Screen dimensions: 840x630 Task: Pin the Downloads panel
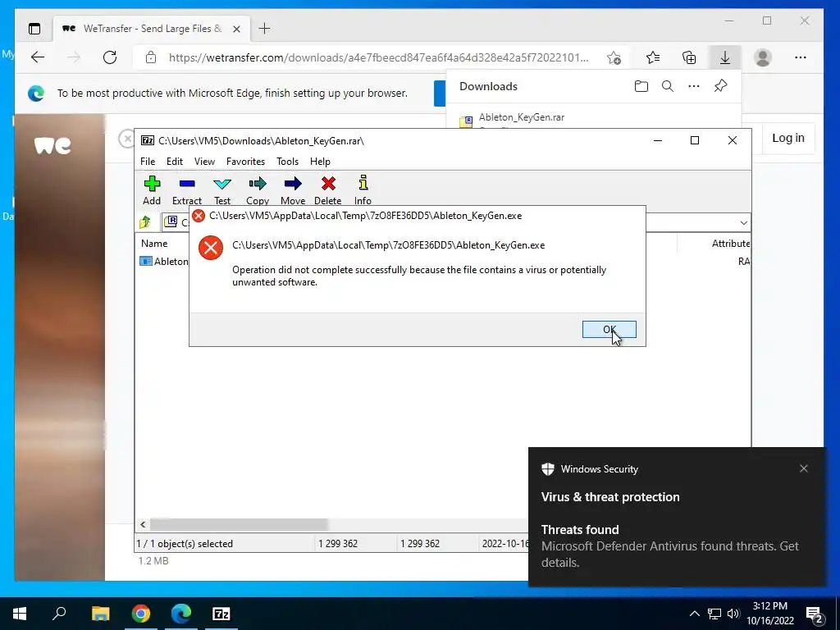[x=720, y=86]
